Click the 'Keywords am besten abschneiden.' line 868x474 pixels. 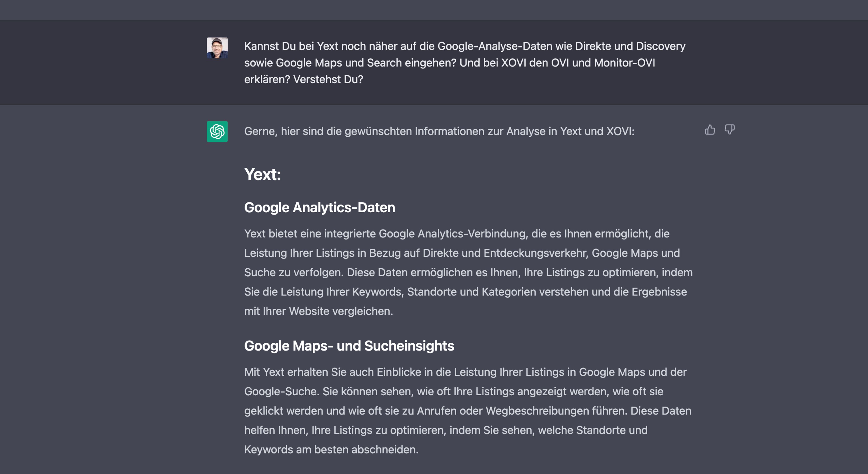click(x=331, y=450)
